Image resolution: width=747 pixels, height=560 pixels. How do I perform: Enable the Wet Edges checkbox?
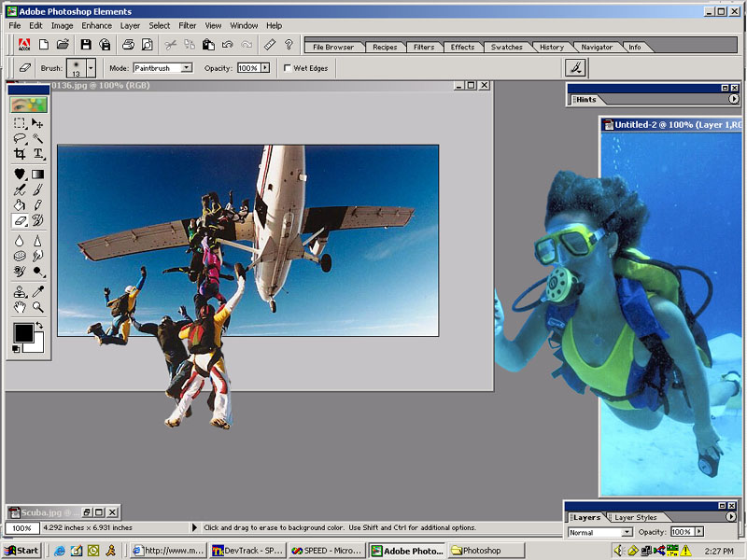288,68
